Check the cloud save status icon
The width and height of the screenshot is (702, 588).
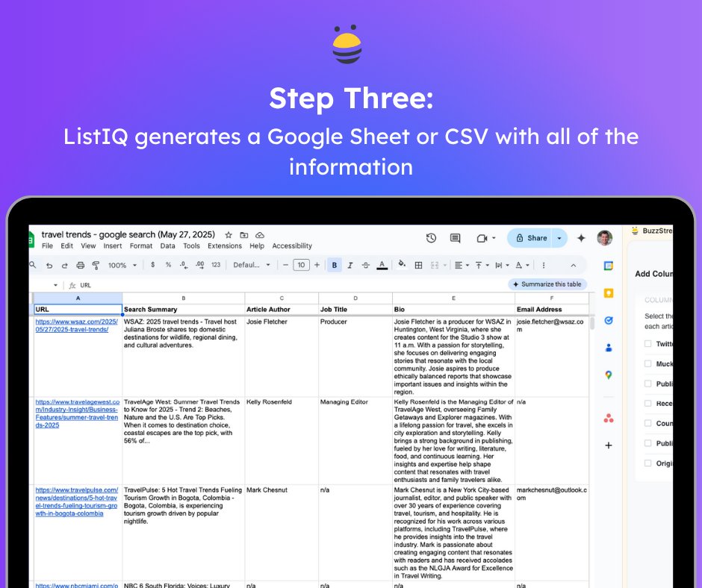pyautogui.click(x=260, y=235)
